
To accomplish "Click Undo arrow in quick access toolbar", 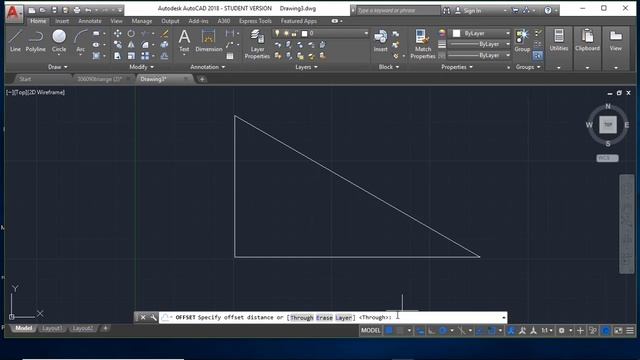I will [88, 10].
